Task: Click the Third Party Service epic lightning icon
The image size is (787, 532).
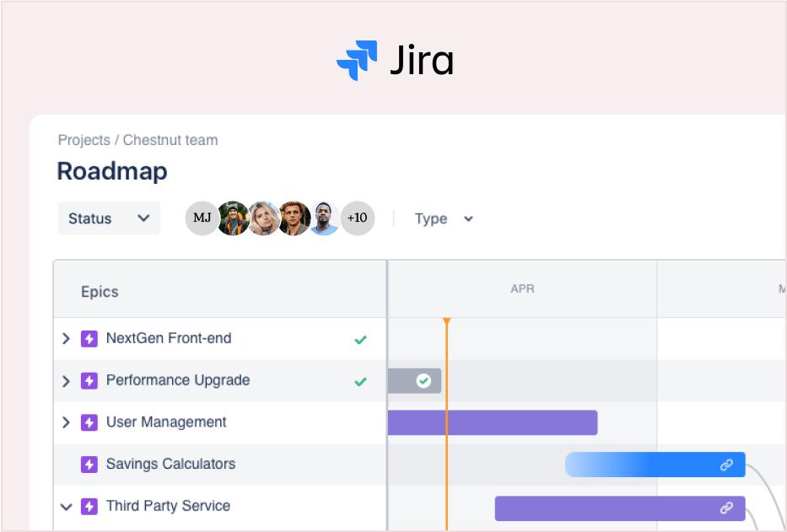Action: click(x=89, y=507)
